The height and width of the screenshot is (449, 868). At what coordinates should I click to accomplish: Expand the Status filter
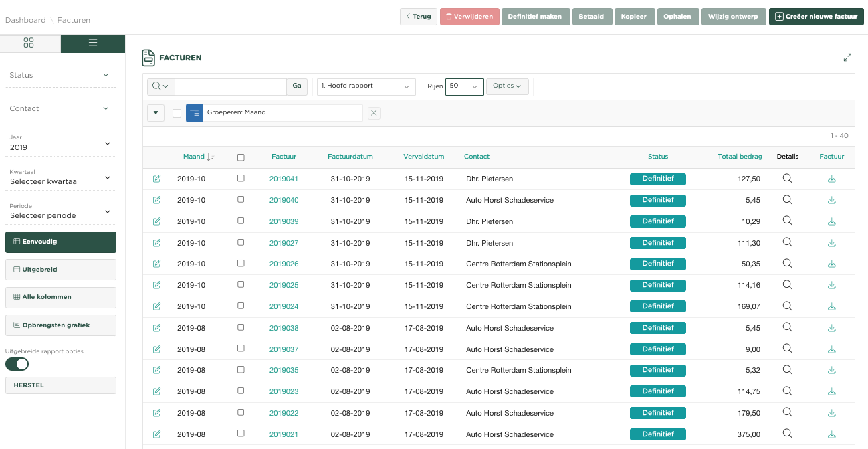[x=60, y=75]
